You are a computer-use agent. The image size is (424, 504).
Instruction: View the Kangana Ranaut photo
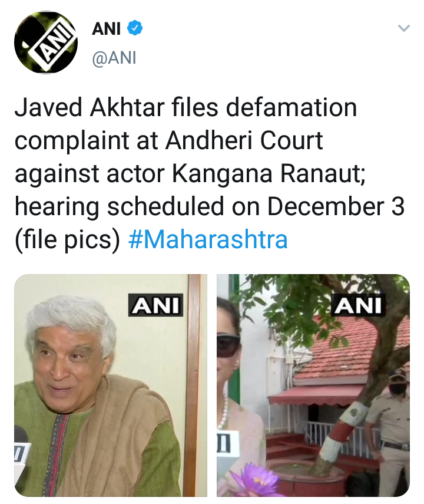pos(313,386)
